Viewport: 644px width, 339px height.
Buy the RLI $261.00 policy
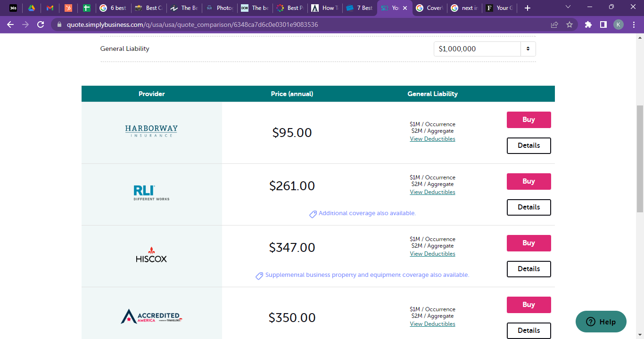coord(528,181)
